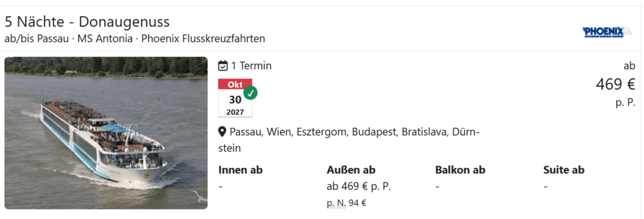
Task: Click the 469 € total price
Action: click(x=615, y=84)
